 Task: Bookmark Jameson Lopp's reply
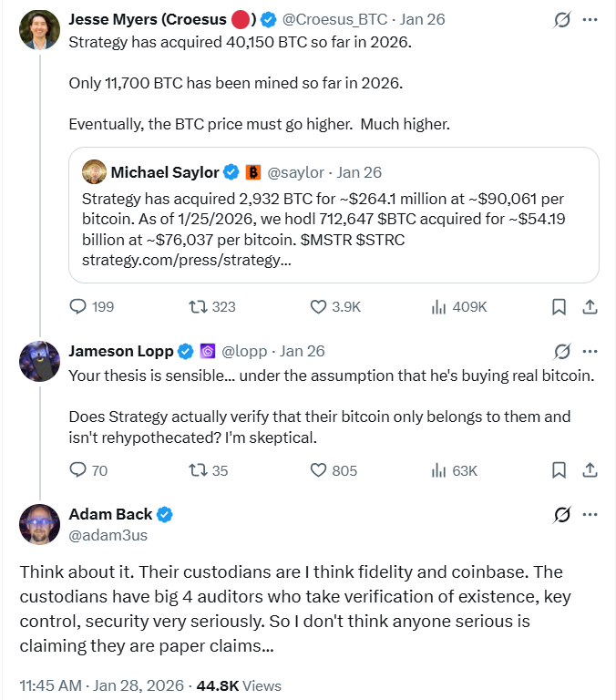tap(560, 470)
